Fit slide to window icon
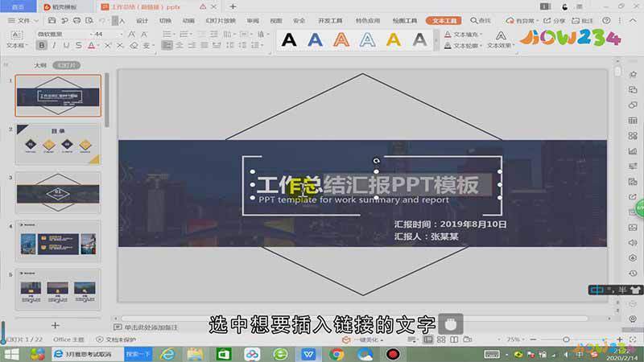Screen dimensions: 644x362 (x=633, y=339)
